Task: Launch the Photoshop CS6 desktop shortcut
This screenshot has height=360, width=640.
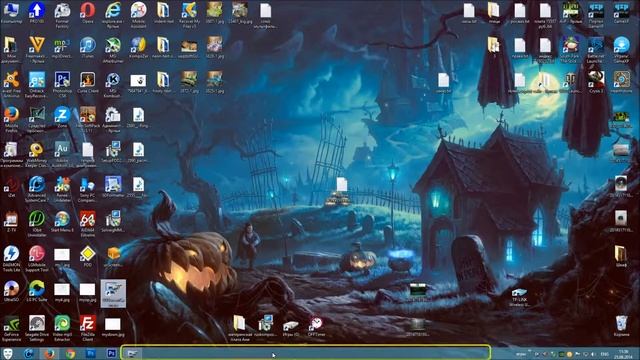Action: tap(62, 84)
